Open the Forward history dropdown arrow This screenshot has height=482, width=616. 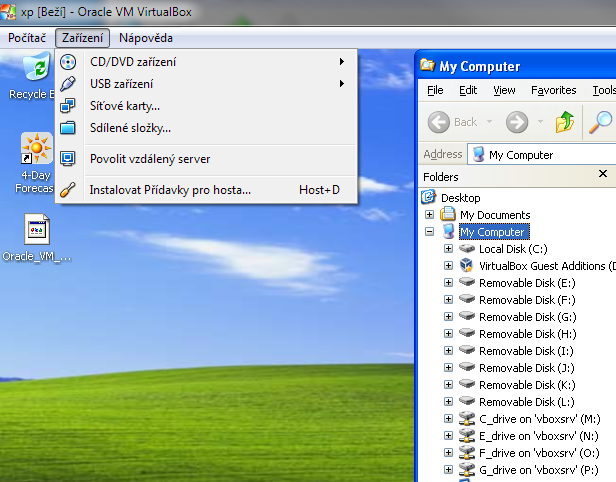(541, 122)
